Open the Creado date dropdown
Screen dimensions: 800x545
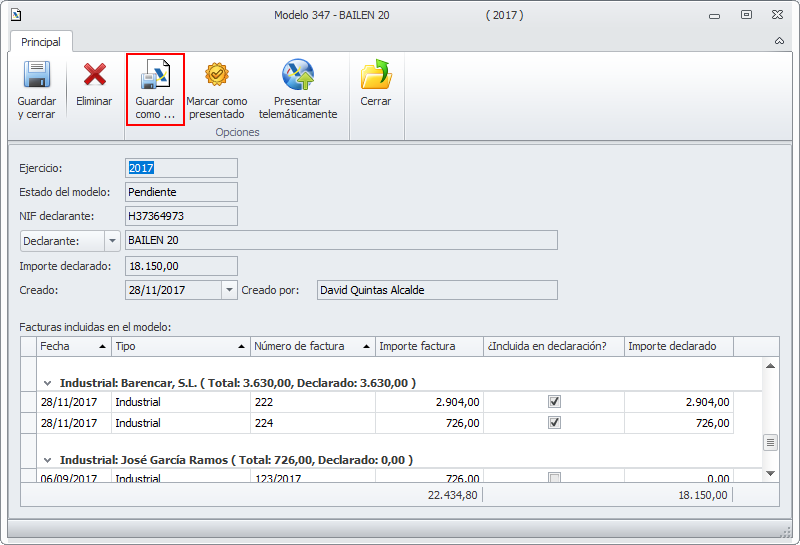pyautogui.click(x=229, y=289)
